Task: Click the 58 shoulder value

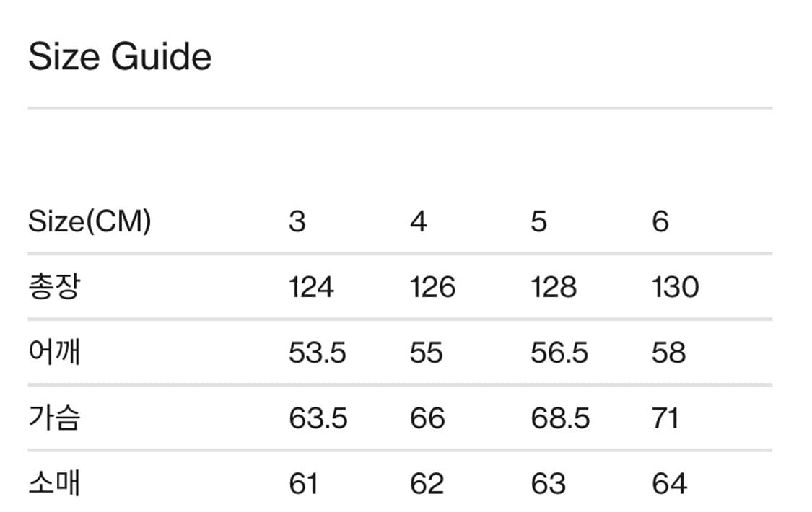Action: (668, 353)
